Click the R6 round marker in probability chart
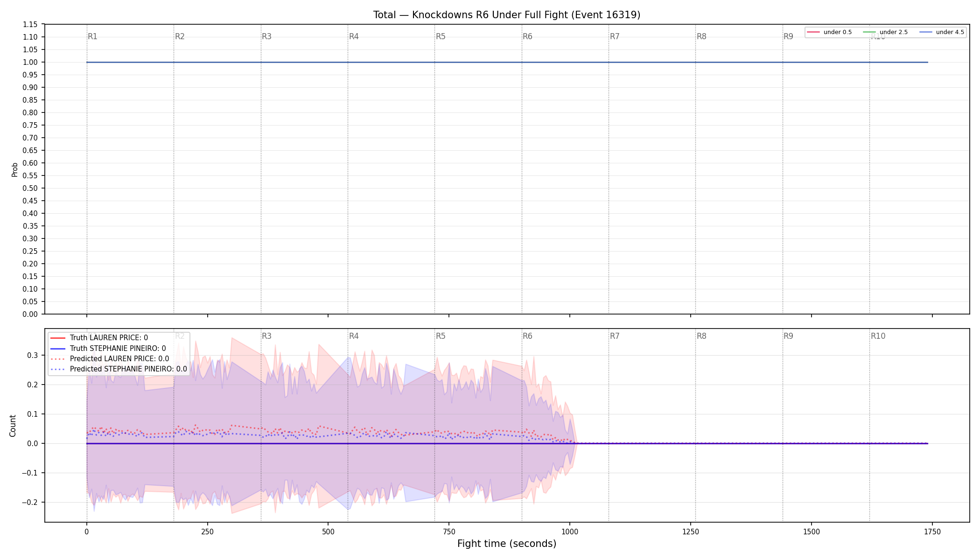The image size is (980, 560). pos(527,36)
